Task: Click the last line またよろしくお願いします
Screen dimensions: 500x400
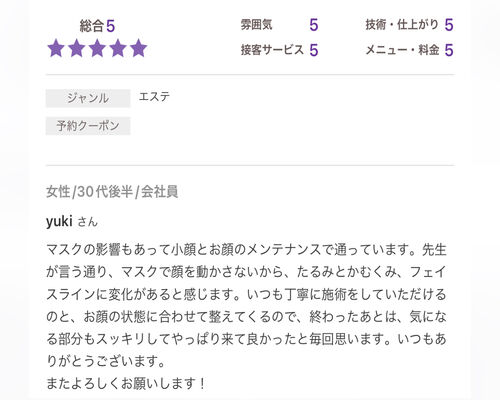Action: tap(126, 383)
